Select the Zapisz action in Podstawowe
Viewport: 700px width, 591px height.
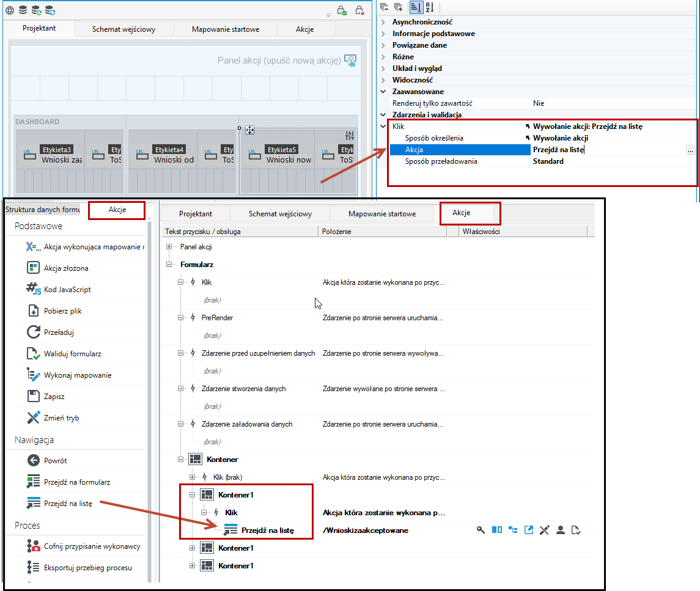point(54,397)
